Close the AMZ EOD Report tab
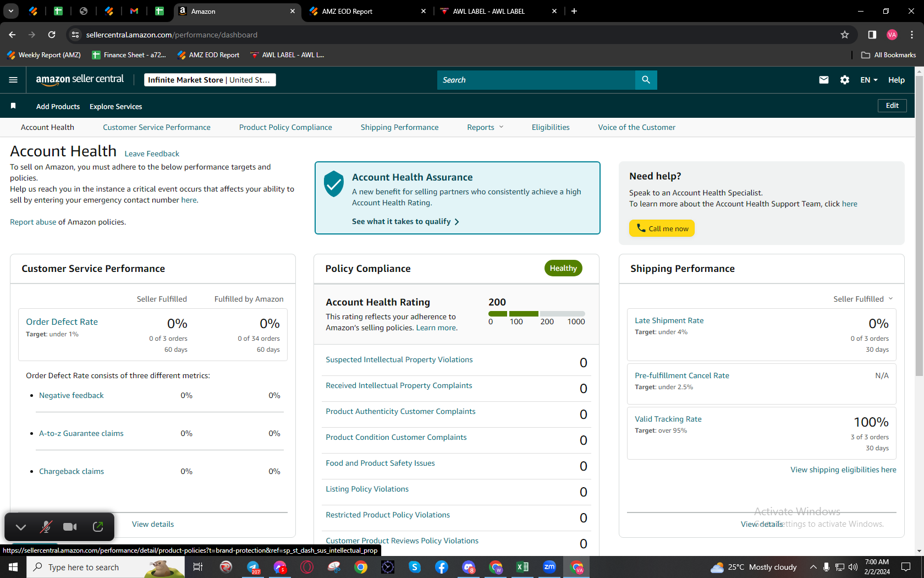Screen dimensions: 924x578 coord(424,11)
